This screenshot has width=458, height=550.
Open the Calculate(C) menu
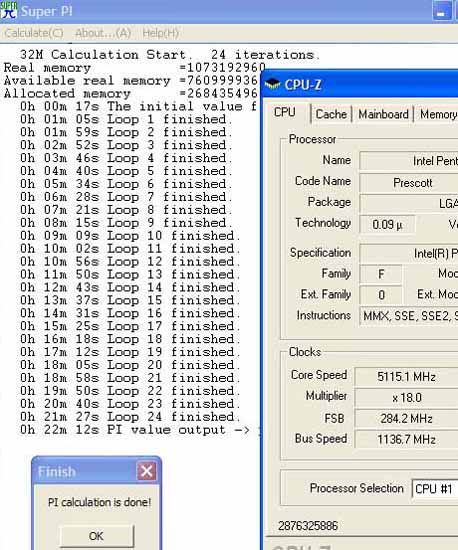[x=34, y=33]
